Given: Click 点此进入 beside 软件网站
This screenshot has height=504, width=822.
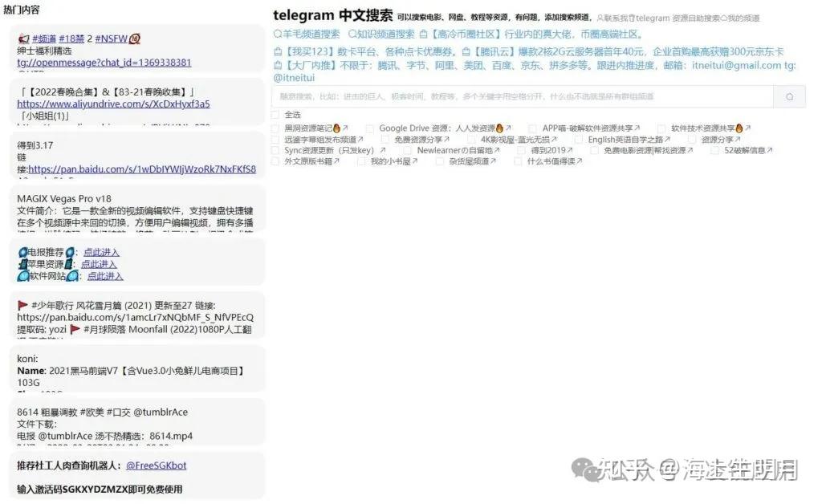Looking at the screenshot, I should point(105,276).
